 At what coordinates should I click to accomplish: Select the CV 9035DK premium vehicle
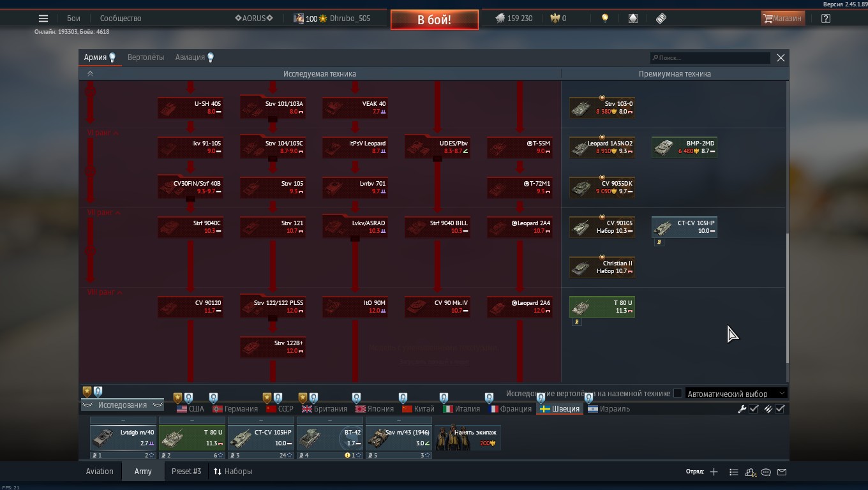[602, 187]
